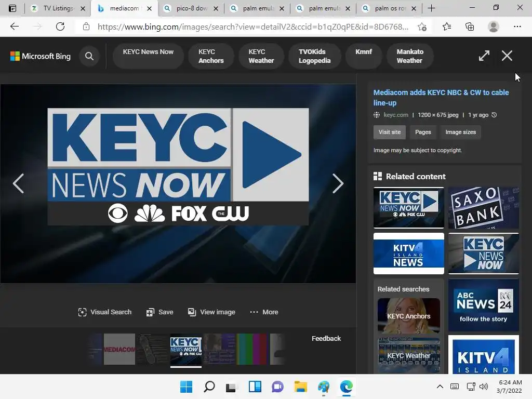Select the color bars thumbnail in filmstrip
The height and width of the screenshot is (399, 532).
(252, 349)
